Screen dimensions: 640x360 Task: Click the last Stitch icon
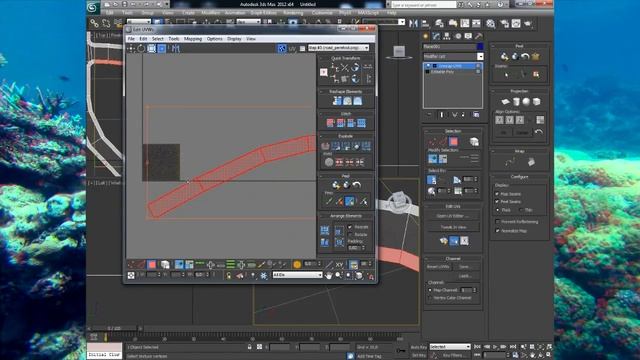click(362, 122)
